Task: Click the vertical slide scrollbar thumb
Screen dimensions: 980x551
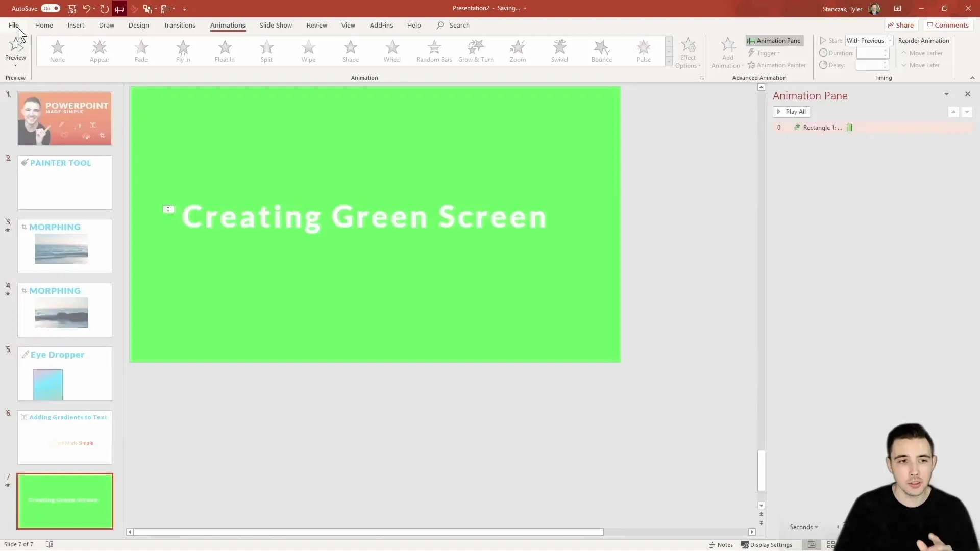Action: click(761, 470)
